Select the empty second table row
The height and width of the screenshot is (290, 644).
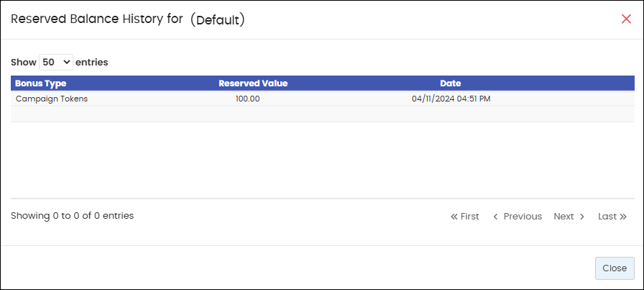point(323,114)
